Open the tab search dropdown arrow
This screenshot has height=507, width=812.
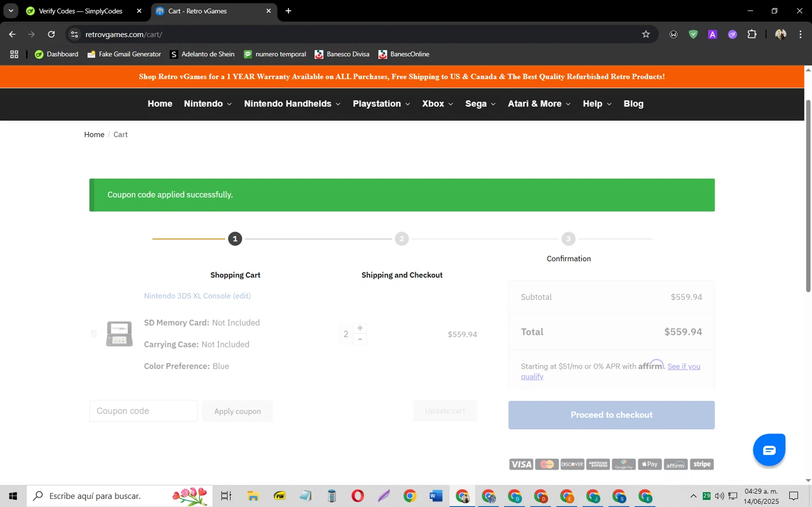click(x=11, y=11)
